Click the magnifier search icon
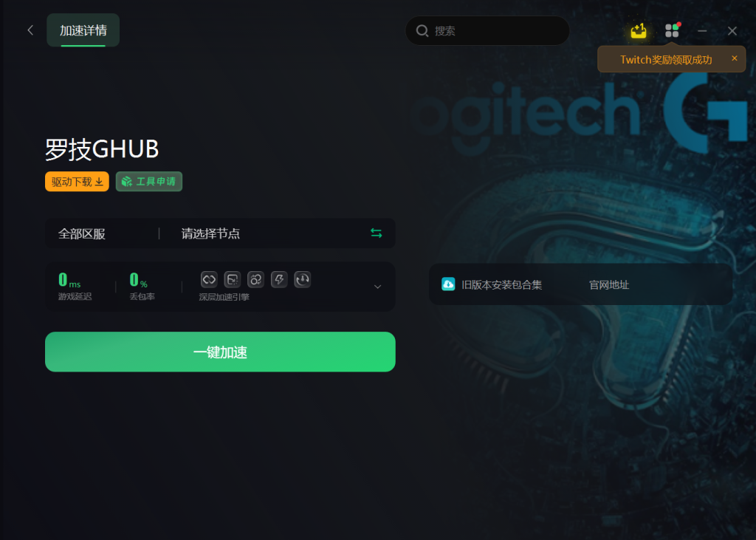 pos(422,31)
